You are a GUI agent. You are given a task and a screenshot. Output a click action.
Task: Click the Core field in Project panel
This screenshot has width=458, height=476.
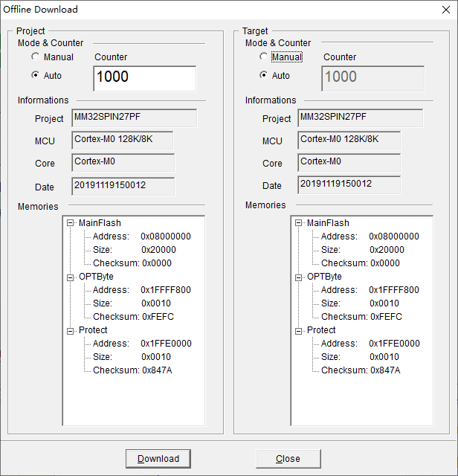click(x=123, y=162)
